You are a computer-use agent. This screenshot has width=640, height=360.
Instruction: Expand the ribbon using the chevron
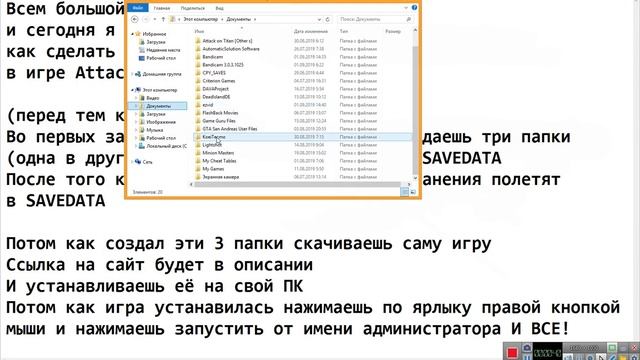406,8
